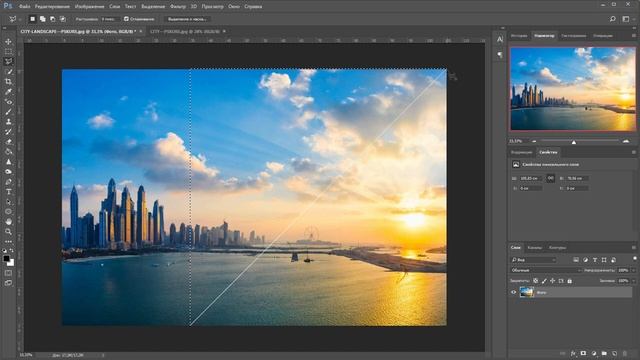Screen dimensions: 640x360
Task: Select the Brush tool
Action: coord(8,112)
